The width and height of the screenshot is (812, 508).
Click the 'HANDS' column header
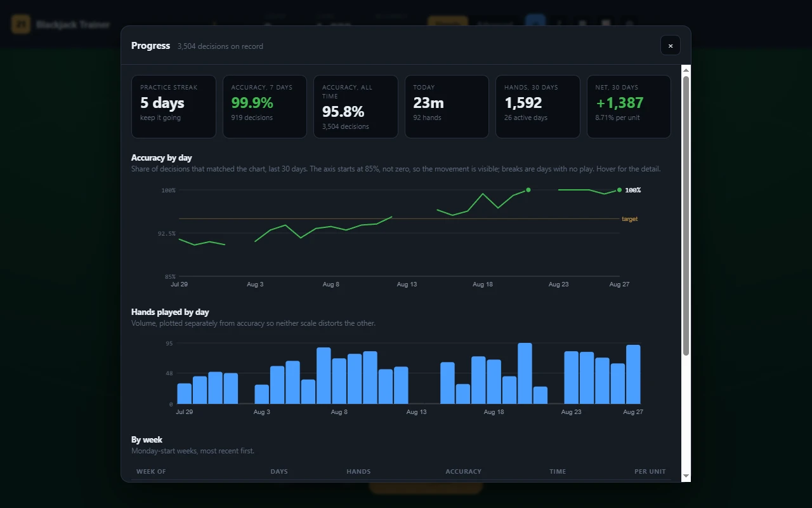click(x=358, y=472)
